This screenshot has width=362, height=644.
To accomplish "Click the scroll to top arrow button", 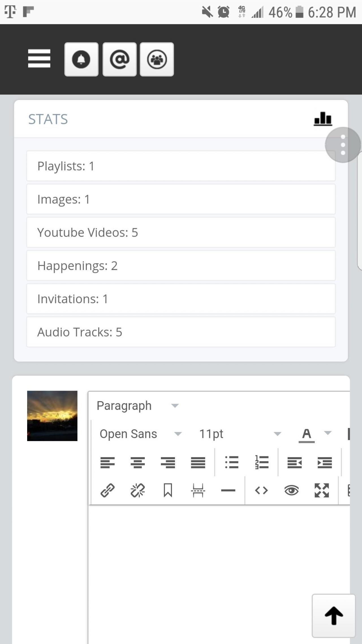I will click(x=334, y=616).
